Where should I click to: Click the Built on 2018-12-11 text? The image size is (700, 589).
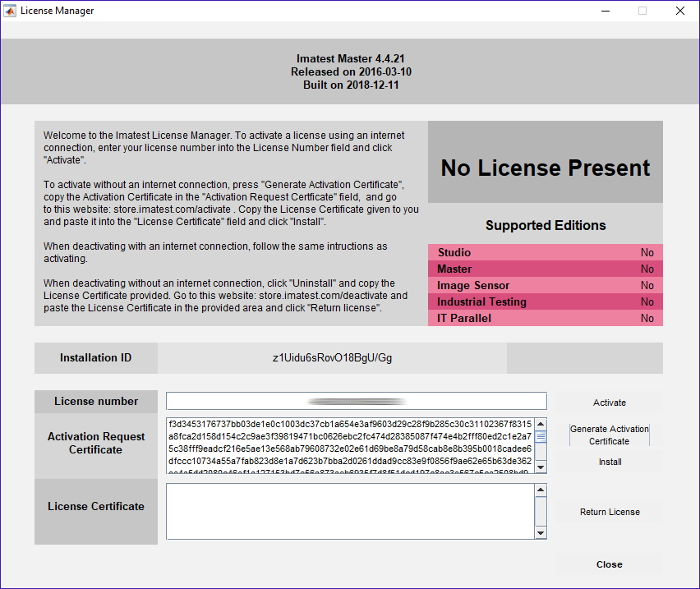pyautogui.click(x=351, y=85)
